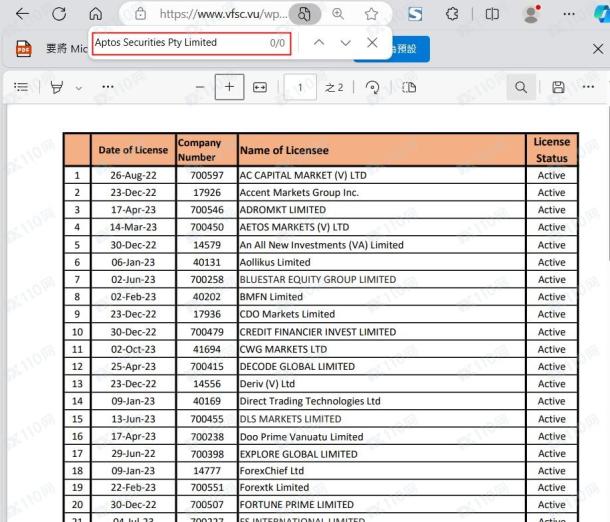610x522 pixels.
Task: Select the Deriv (V) Ltd cell
Action: click(382, 384)
